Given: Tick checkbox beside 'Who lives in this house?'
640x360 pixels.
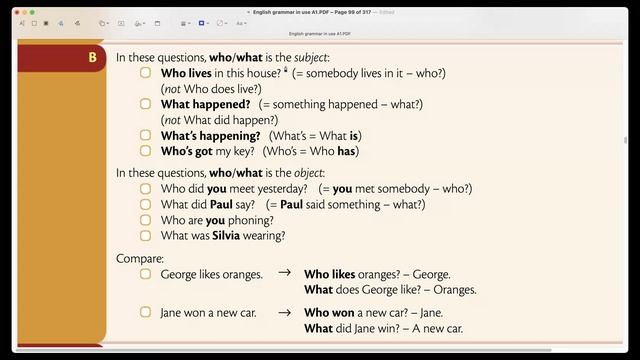Looking at the screenshot, I should (145, 73).
